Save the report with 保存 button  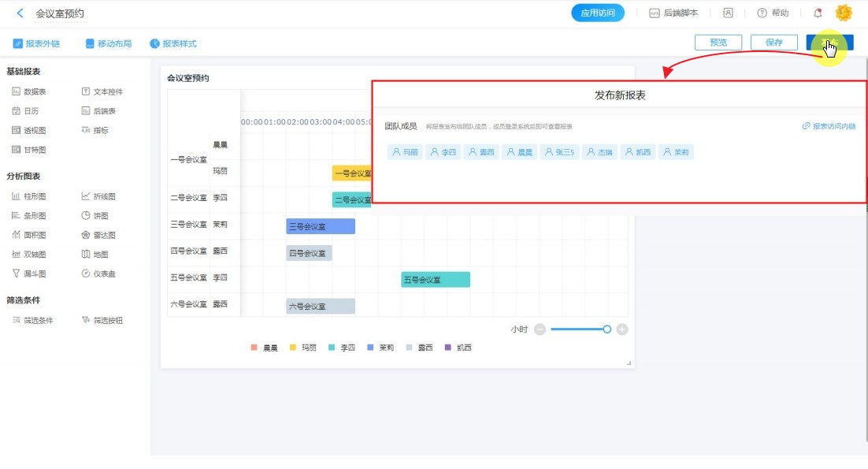(x=773, y=43)
